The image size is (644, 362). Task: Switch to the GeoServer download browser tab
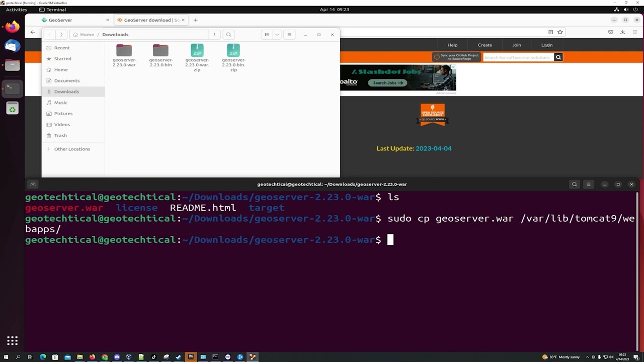pos(151,20)
